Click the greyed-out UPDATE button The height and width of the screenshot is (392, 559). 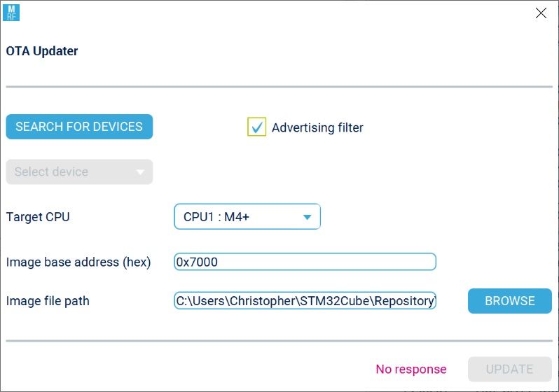coord(510,369)
